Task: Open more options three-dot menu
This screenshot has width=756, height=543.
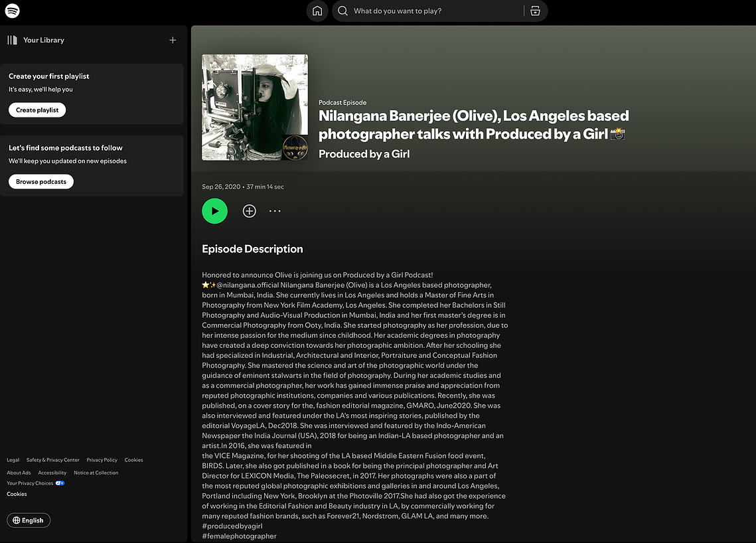Action: click(275, 210)
